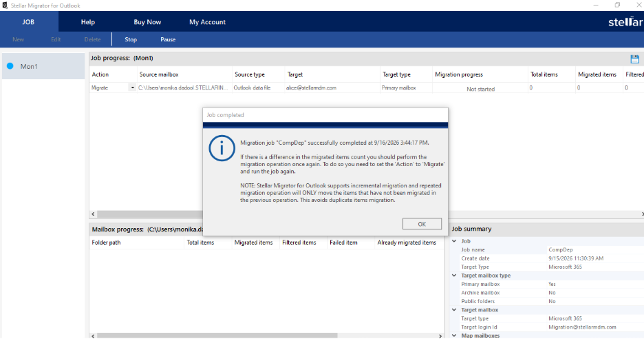Open the Migrate action dropdown
The width and height of the screenshot is (644, 339).
(132, 88)
